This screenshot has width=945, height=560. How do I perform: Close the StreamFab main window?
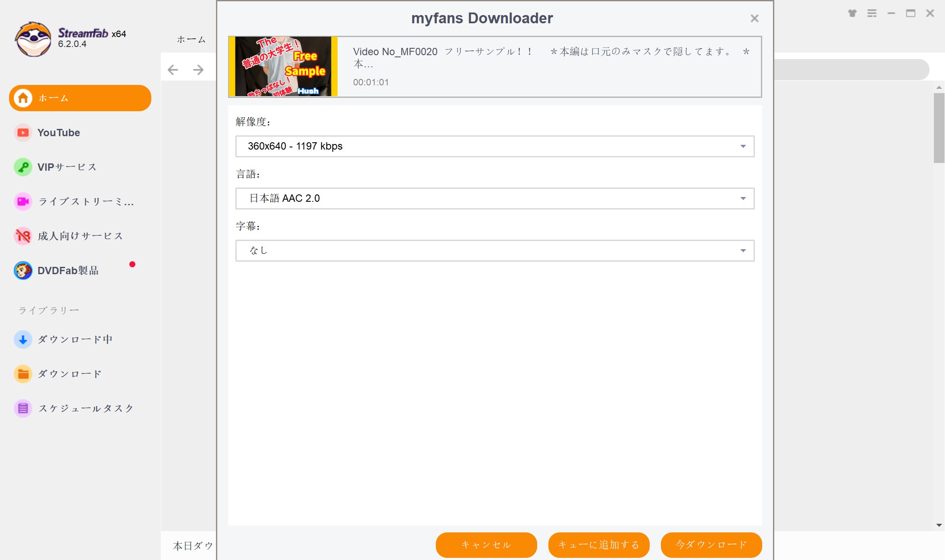(x=930, y=13)
